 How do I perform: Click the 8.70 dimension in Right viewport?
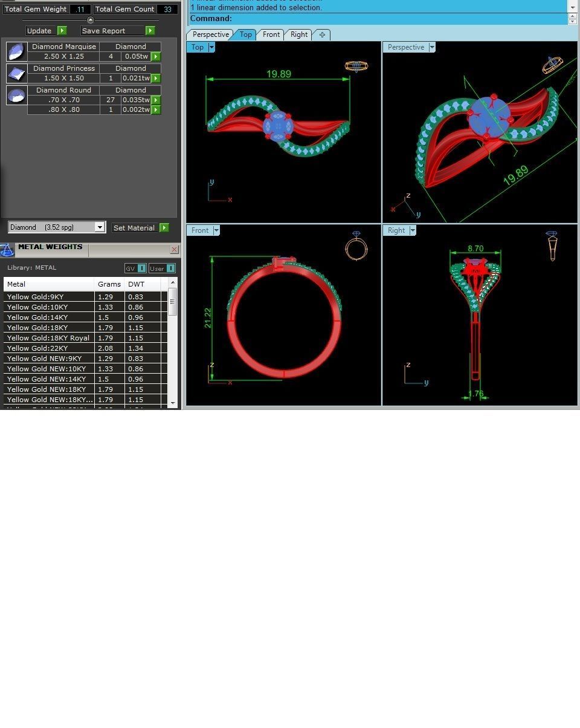(x=475, y=248)
